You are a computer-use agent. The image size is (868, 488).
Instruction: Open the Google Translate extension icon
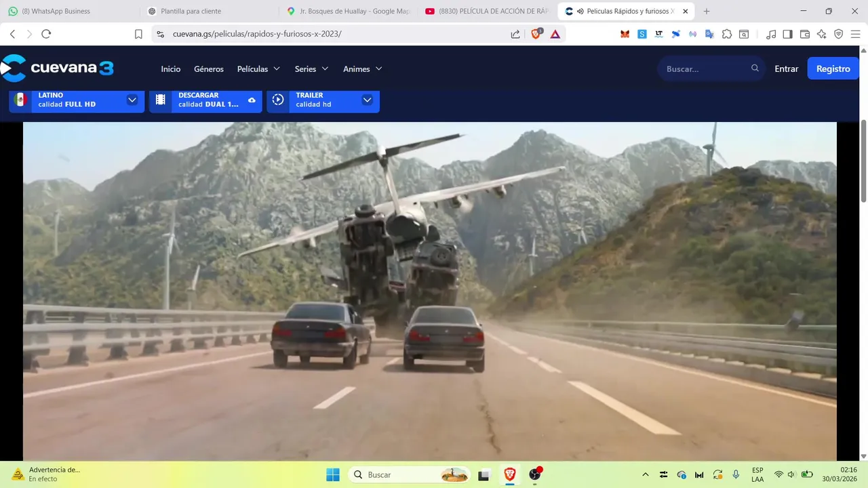709,34
